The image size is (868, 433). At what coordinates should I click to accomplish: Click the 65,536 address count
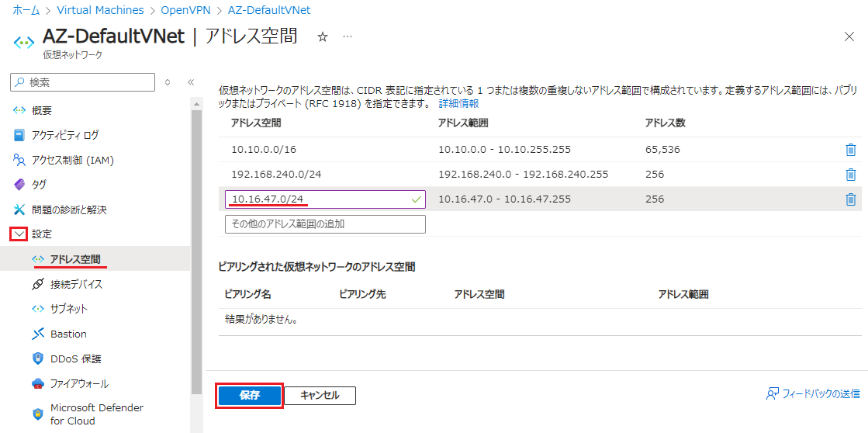click(x=662, y=150)
